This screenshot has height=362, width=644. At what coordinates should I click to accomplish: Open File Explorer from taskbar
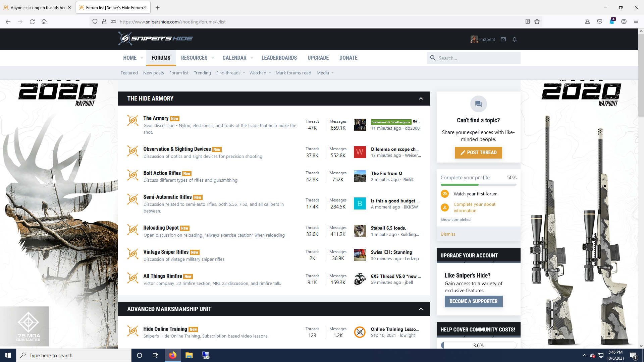pos(189,355)
